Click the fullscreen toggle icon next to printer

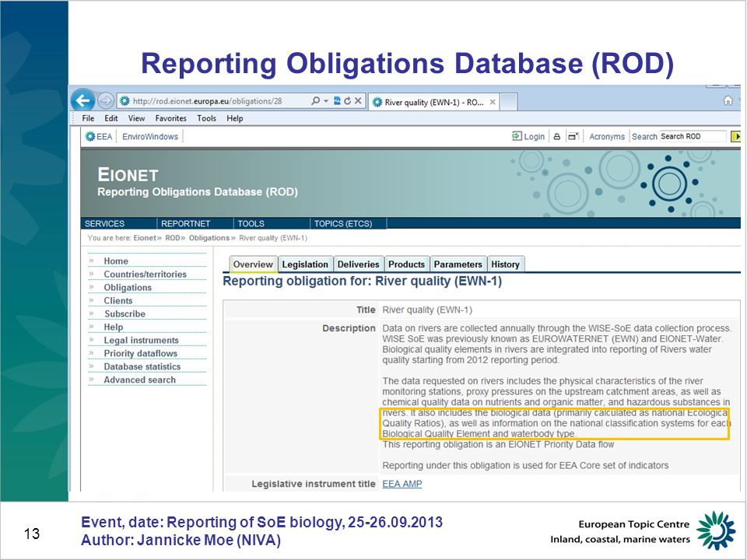(x=573, y=137)
